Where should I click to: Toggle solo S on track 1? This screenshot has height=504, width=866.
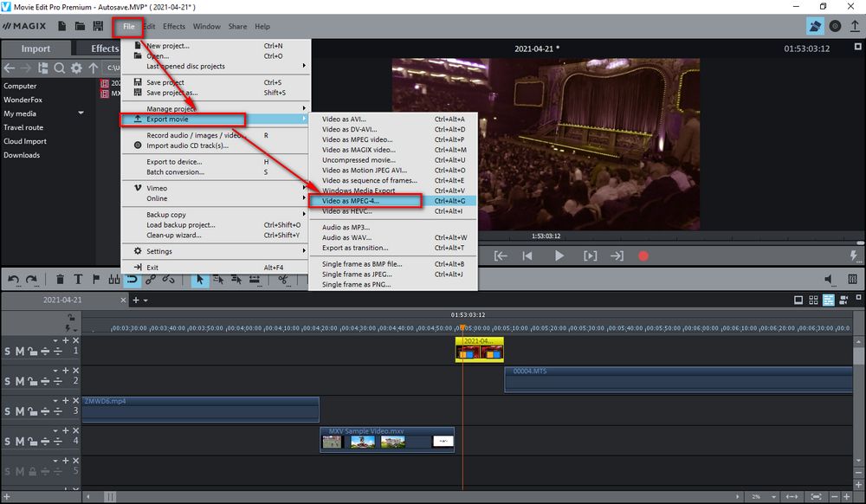(x=7, y=351)
